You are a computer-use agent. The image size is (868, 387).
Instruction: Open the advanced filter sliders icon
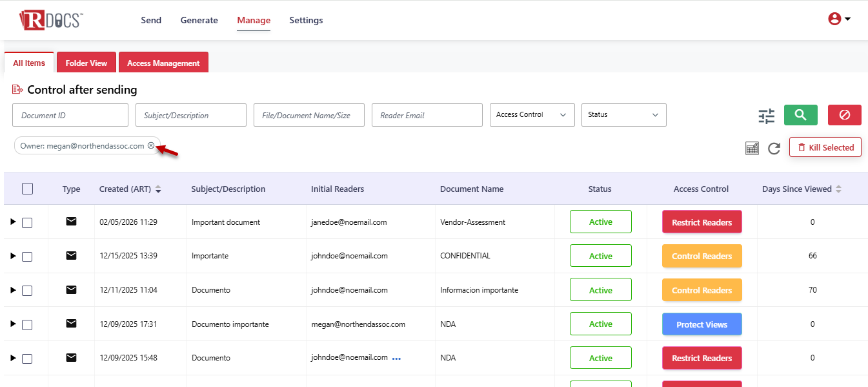(766, 116)
